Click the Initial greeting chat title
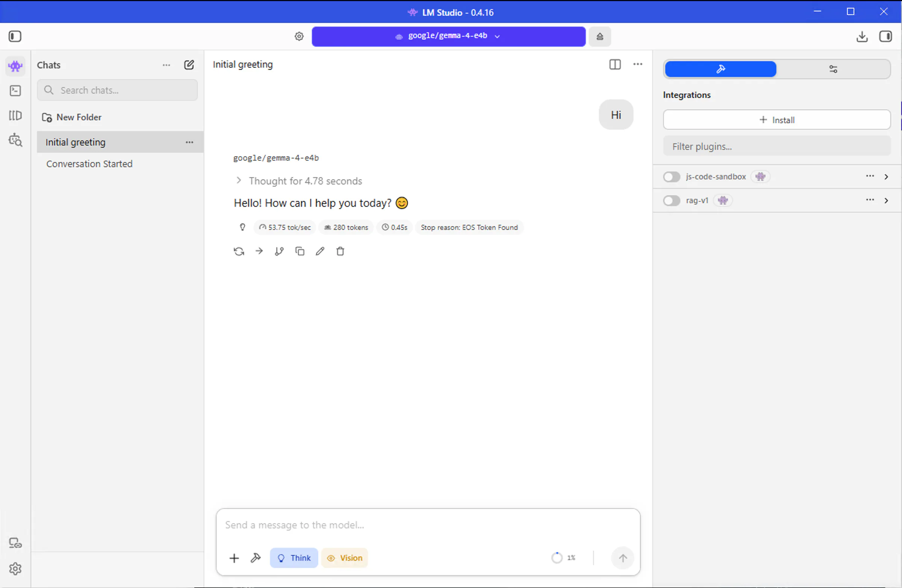The image size is (902, 588). point(242,64)
